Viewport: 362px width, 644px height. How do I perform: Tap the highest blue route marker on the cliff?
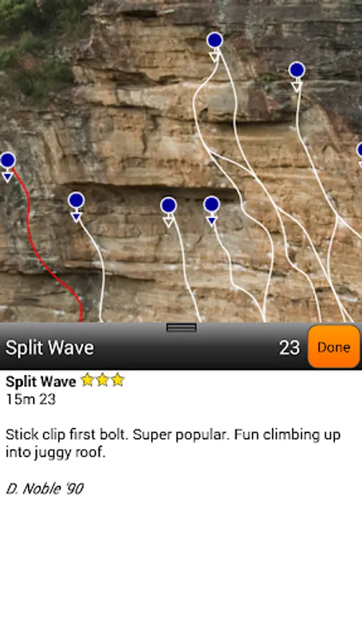(215, 40)
